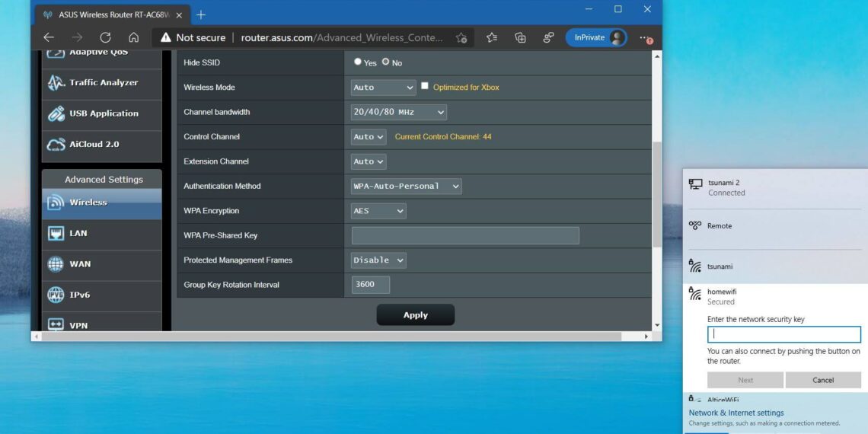Image resolution: width=868 pixels, height=434 pixels.
Task: Click the Not secure warning icon
Action: pyautogui.click(x=165, y=37)
